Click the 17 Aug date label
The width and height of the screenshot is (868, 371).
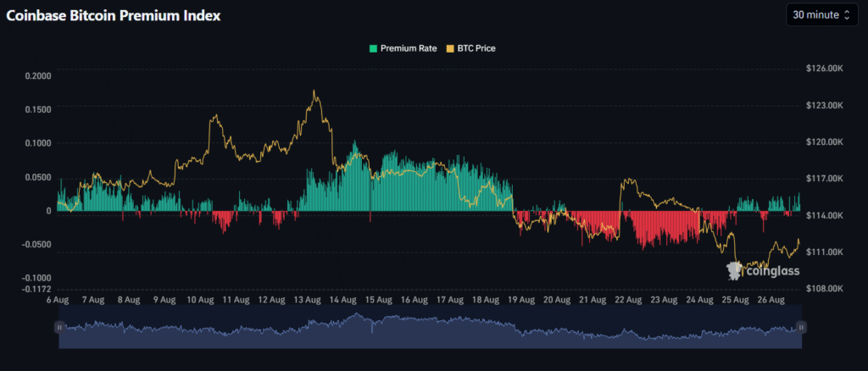point(449,300)
